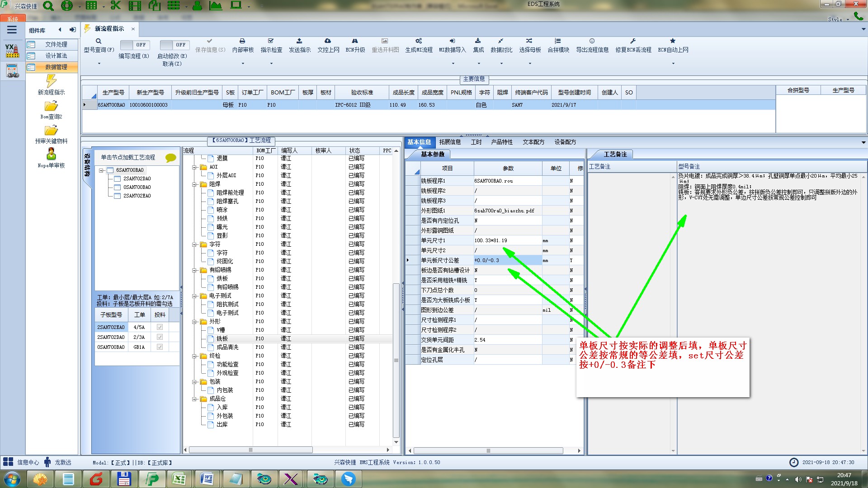The image size is (868, 488).
Task: Click the yellow comment bubble icon
Action: click(x=170, y=158)
